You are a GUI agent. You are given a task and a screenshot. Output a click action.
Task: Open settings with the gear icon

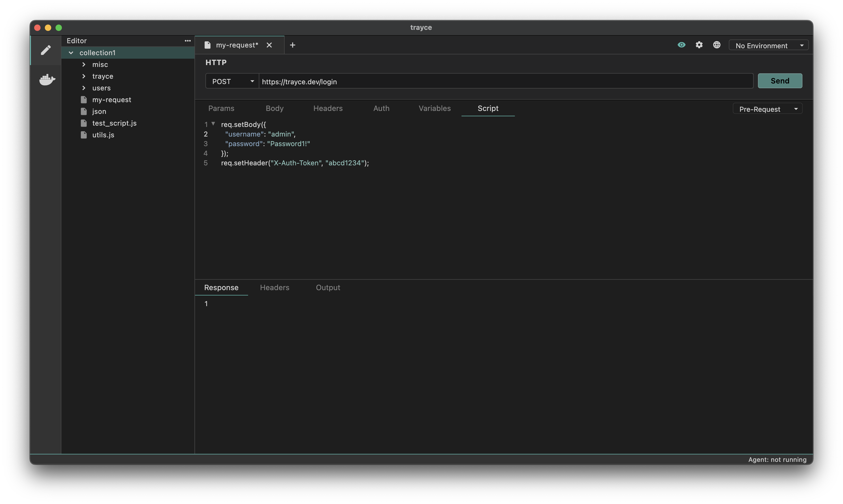click(x=699, y=45)
